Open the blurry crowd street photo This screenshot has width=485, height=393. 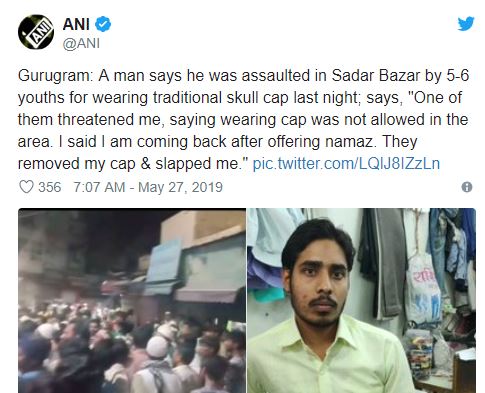click(x=132, y=300)
